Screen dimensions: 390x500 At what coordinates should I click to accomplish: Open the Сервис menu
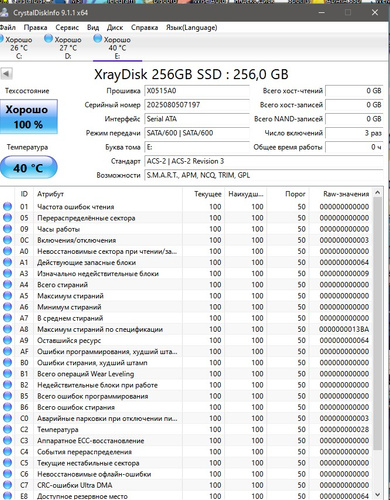67,27
